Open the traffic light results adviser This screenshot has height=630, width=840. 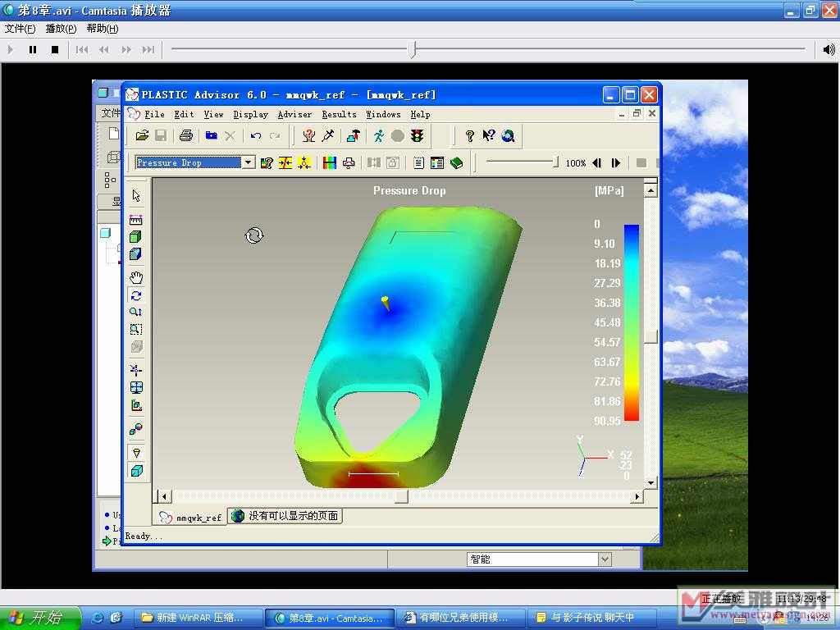coord(418,136)
